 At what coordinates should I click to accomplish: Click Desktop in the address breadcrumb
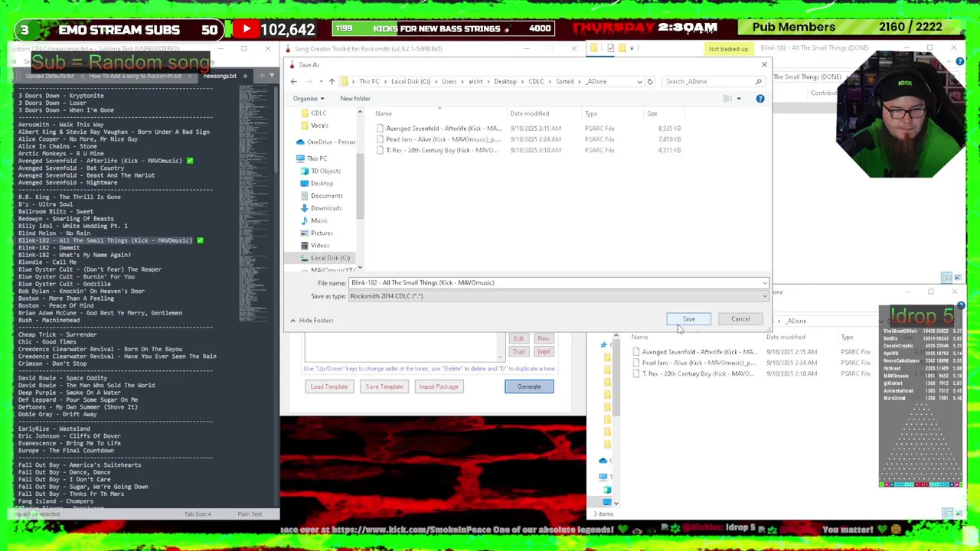tap(505, 81)
